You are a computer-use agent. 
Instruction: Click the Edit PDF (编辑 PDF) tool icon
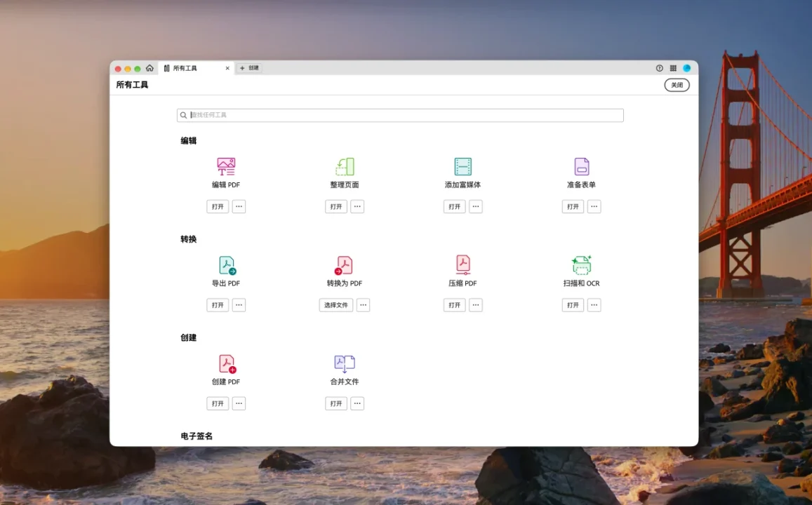[x=226, y=167]
